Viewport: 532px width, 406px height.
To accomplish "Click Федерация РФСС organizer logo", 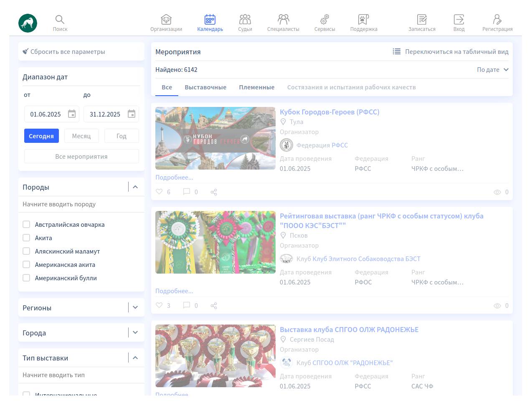I will [x=286, y=145].
